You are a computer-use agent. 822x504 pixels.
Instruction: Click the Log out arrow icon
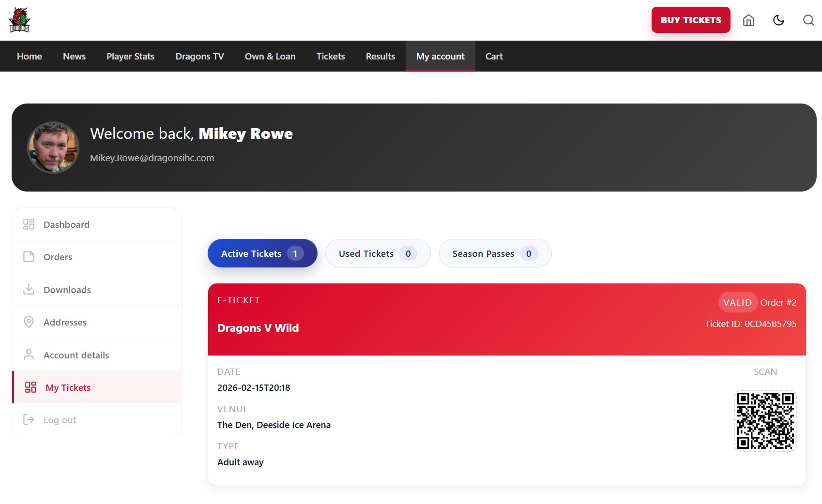click(x=29, y=420)
